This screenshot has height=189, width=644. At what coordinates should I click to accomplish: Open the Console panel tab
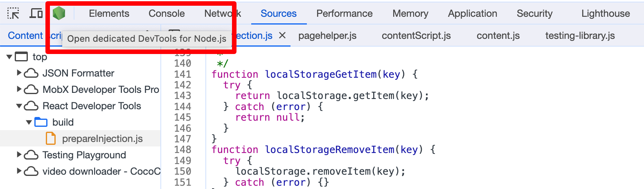point(167,13)
